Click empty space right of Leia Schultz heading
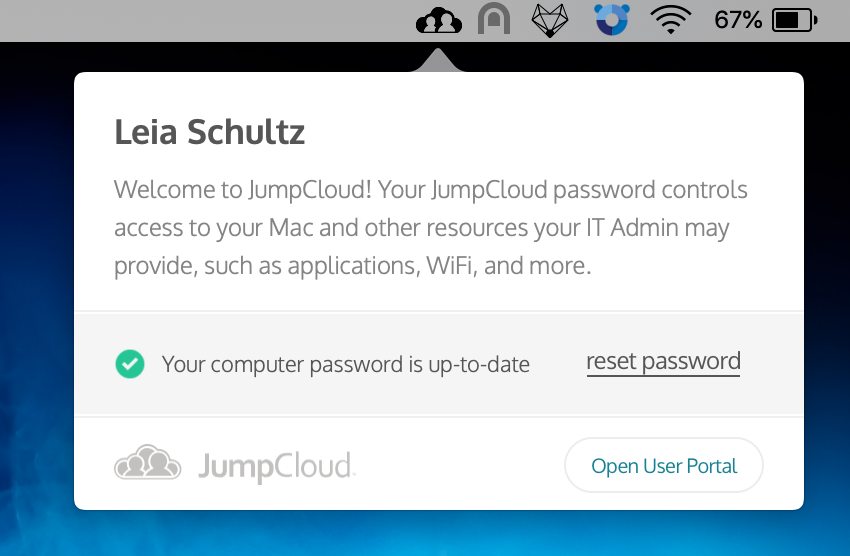The height and width of the screenshot is (556, 850). (550, 131)
